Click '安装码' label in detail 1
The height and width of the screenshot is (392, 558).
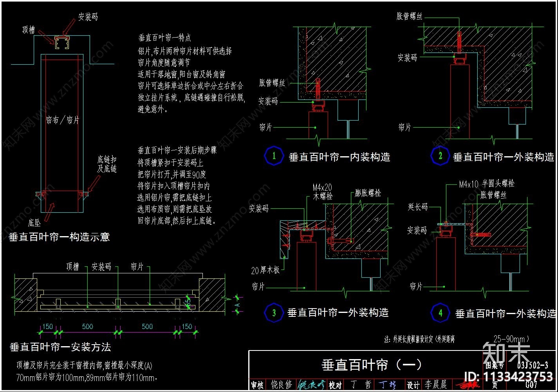pyautogui.click(x=268, y=101)
